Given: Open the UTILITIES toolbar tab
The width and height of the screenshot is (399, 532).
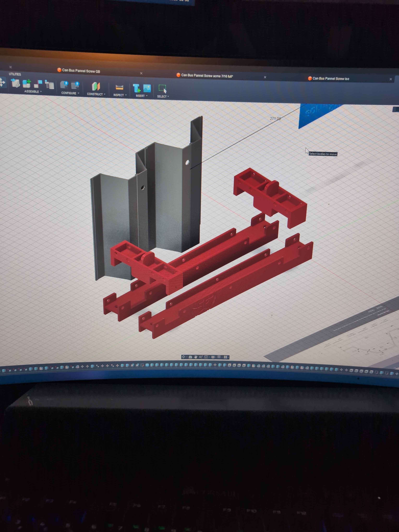Looking at the screenshot, I should click(x=15, y=74).
